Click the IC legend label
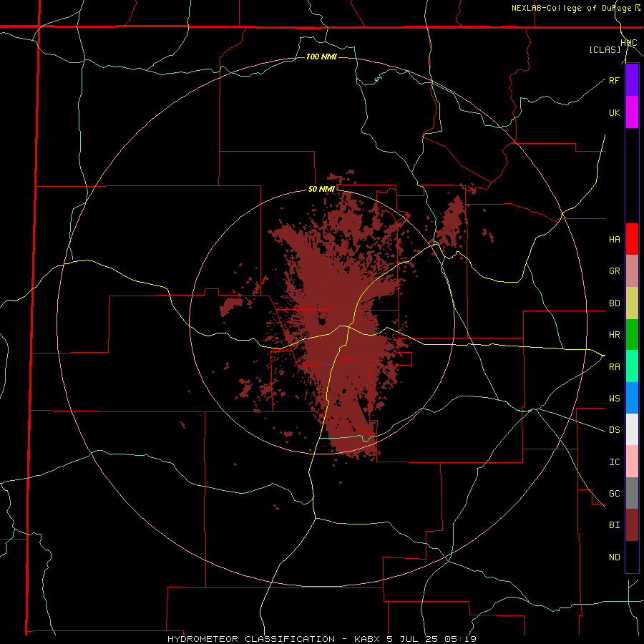The image size is (644, 644). (x=614, y=462)
